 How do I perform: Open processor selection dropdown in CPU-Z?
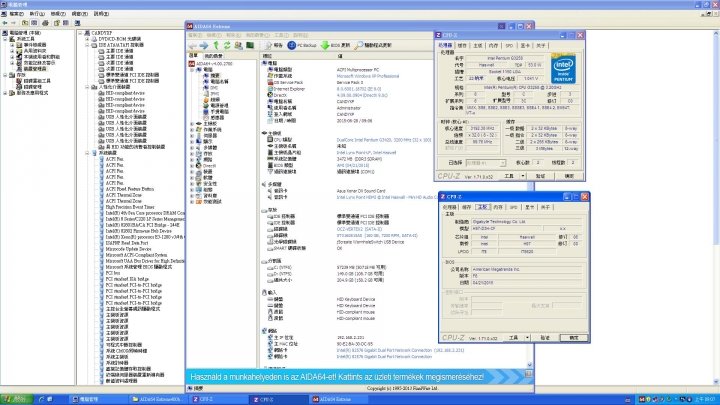pyautogui.click(x=502, y=163)
